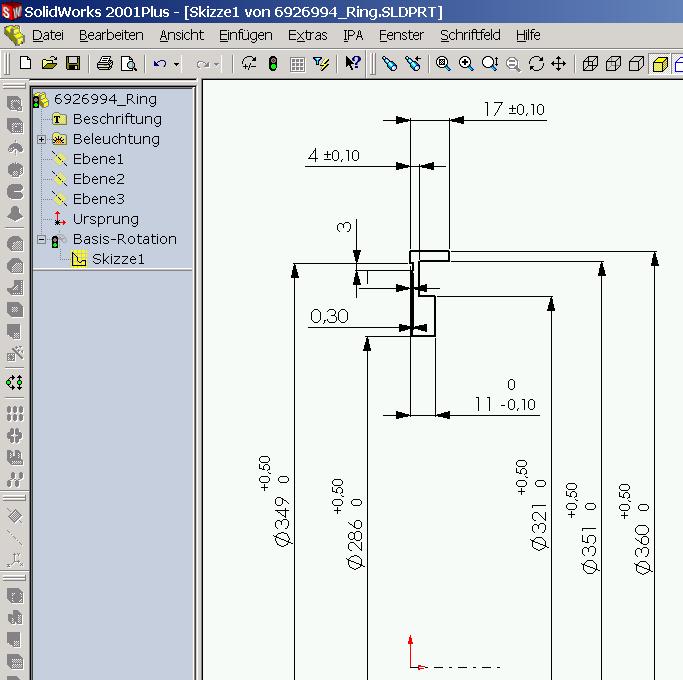This screenshot has height=680, width=683.
Task: Select plane Ebene2 in the tree
Action: point(98,179)
